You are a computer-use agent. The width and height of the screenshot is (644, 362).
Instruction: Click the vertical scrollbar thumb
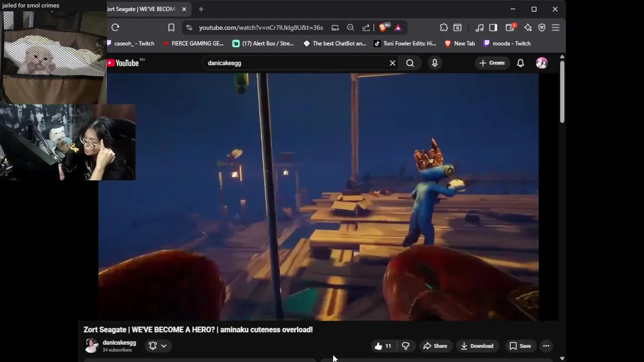click(x=562, y=92)
